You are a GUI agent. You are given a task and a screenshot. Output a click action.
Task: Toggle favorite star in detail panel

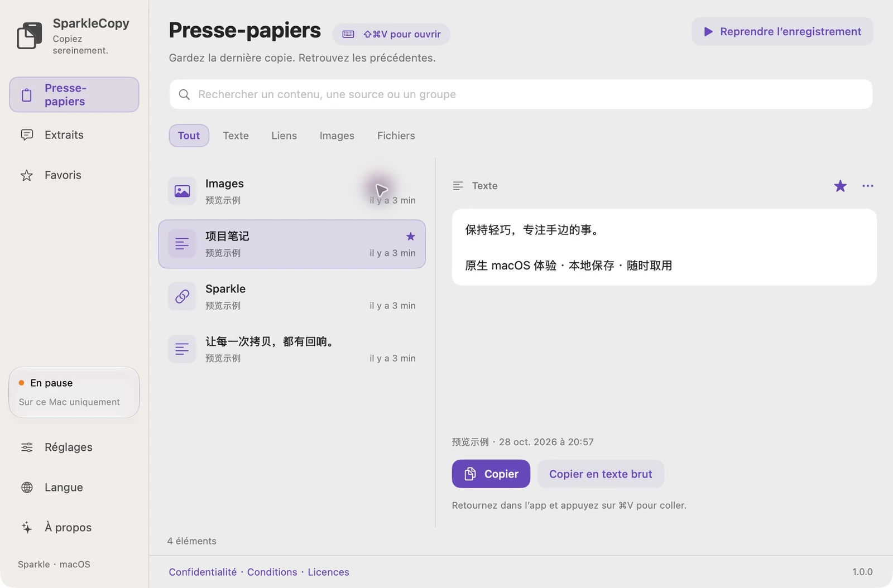840,186
